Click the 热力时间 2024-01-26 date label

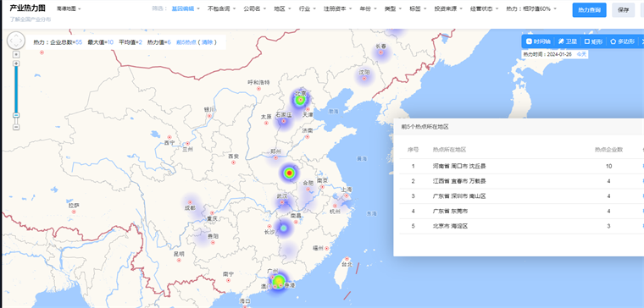547,53
